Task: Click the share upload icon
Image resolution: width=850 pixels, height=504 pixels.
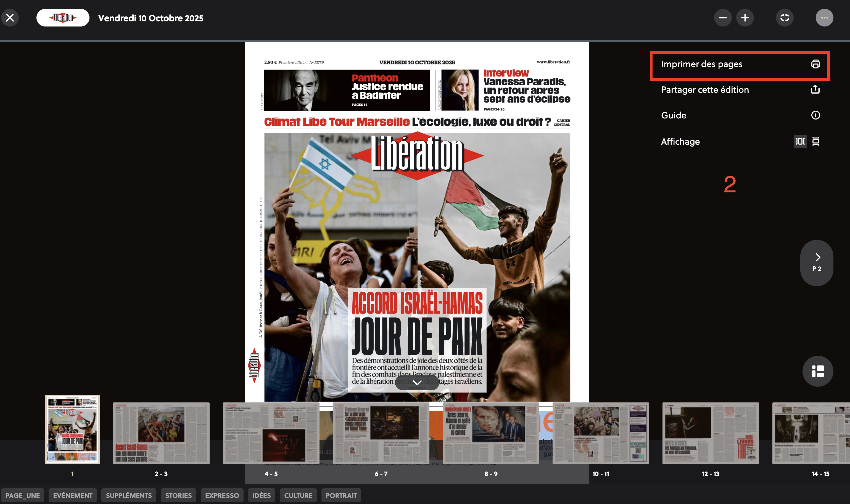Action: 815,89
